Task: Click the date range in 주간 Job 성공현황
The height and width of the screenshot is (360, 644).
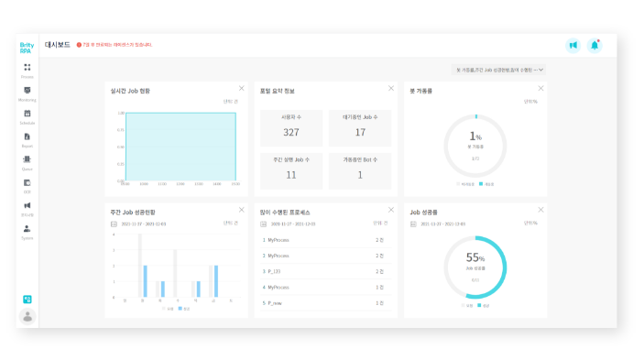Action: 144,224
